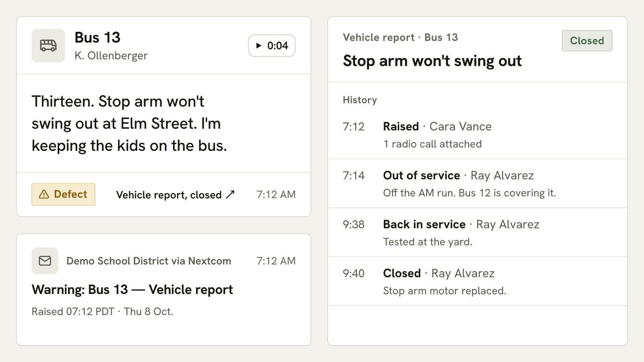644x362 pixels.
Task: Click the 9:40 timestamp in History
Action: [353, 274]
